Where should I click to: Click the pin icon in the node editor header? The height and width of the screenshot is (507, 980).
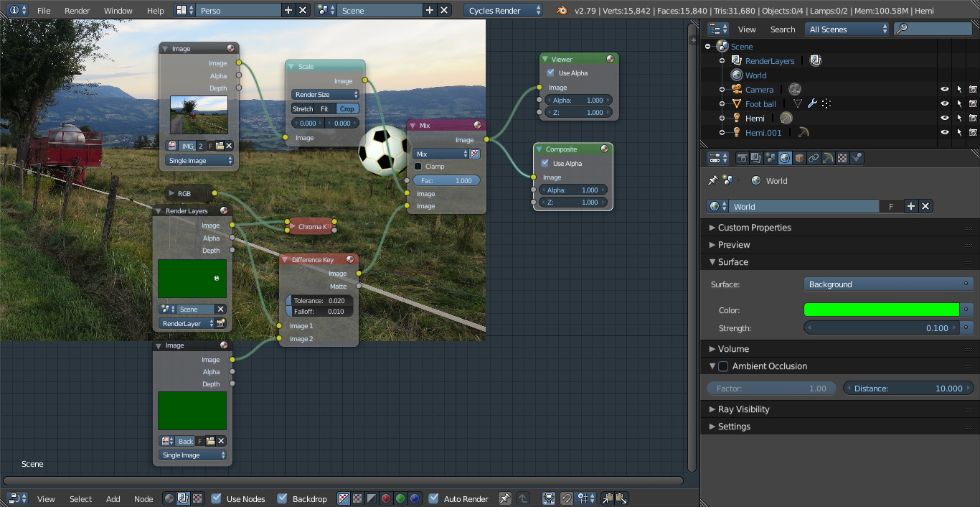tap(505, 498)
